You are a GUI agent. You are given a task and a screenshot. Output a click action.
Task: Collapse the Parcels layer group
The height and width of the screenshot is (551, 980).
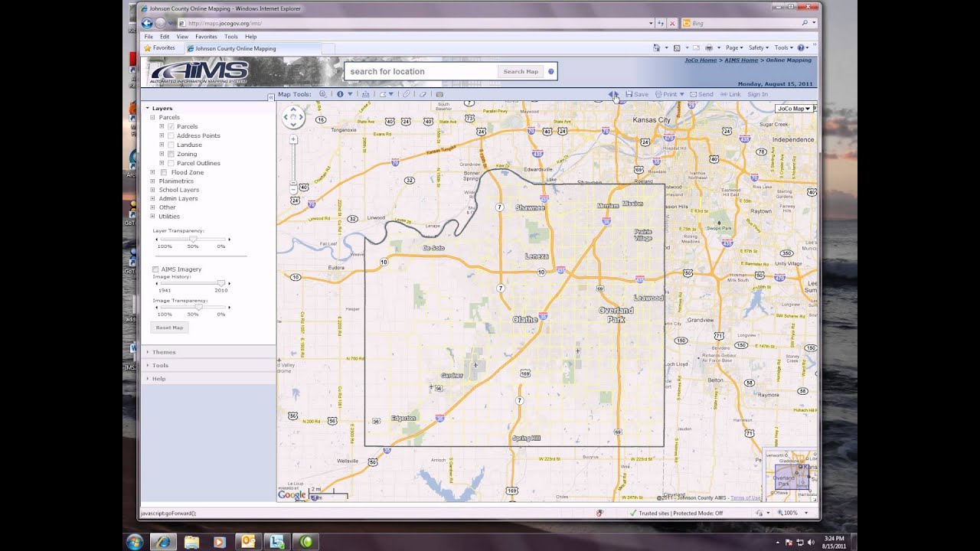tap(152, 117)
